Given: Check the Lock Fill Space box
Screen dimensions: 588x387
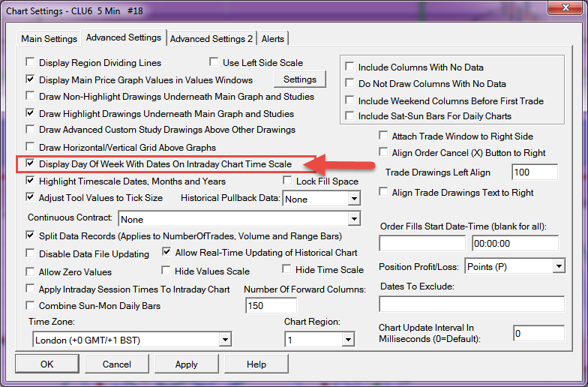Looking at the screenshot, I should click(287, 180).
